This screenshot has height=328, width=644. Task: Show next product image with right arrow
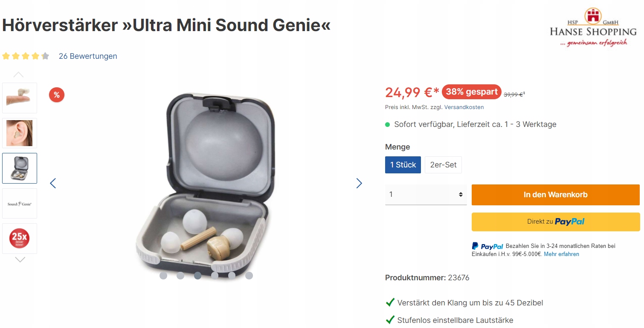(359, 183)
